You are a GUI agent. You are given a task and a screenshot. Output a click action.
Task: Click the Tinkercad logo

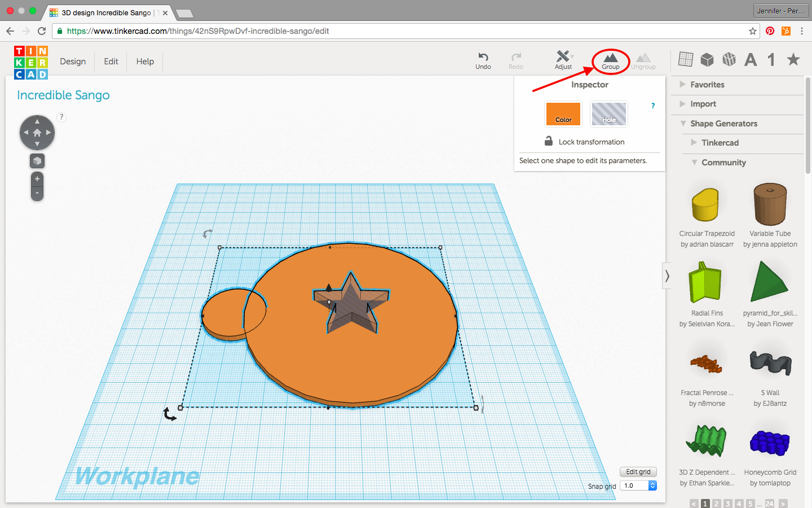point(31,63)
